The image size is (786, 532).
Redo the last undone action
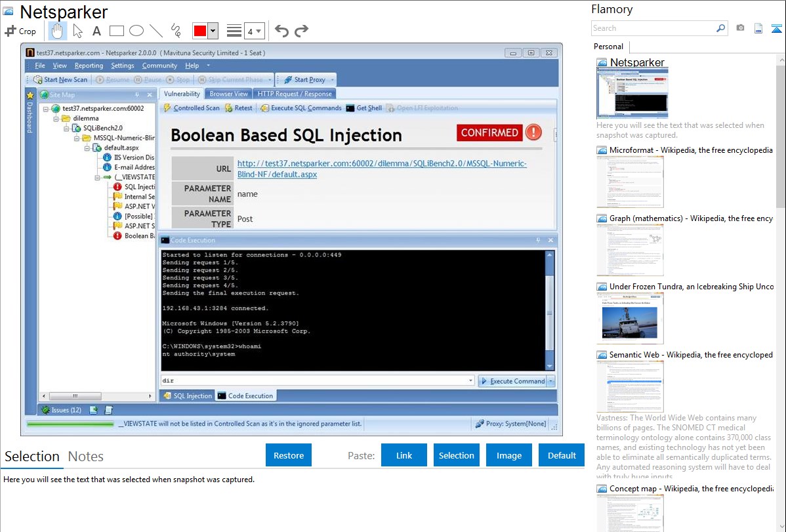301,31
